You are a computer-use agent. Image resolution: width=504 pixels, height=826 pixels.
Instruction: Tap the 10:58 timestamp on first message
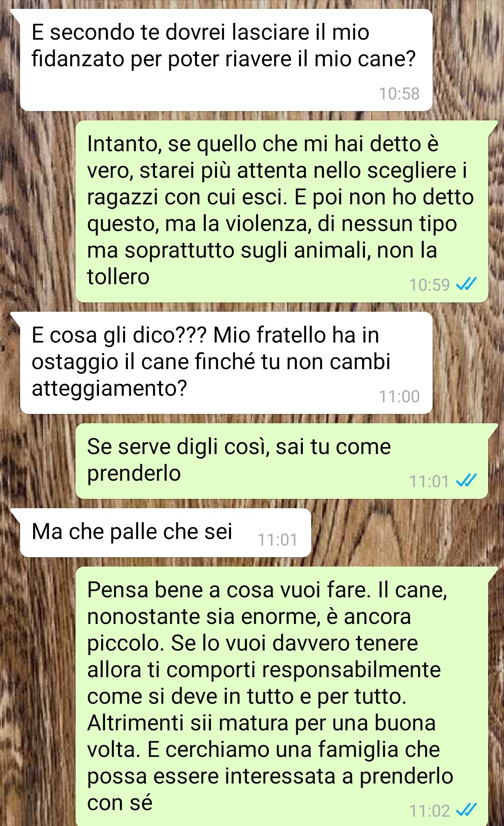click(x=399, y=94)
